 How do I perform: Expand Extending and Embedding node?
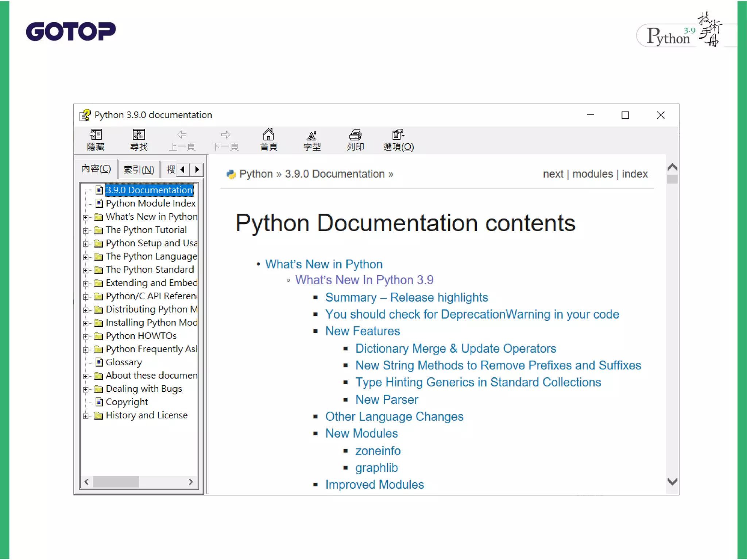[86, 284]
